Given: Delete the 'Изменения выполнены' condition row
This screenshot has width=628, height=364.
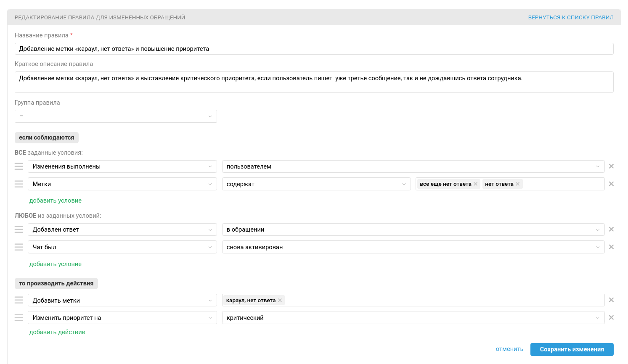Looking at the screenshot, I should [611, 166].
